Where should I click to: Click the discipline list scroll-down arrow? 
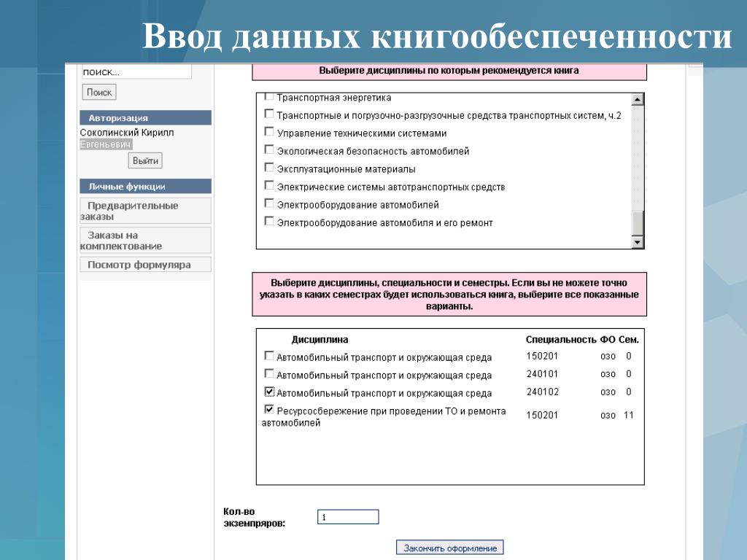(x=638, y=242)
